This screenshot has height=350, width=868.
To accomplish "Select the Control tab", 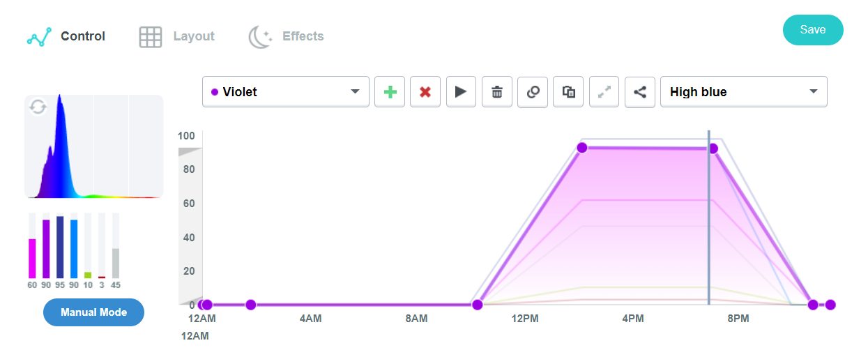I will (x=66, y=36).
